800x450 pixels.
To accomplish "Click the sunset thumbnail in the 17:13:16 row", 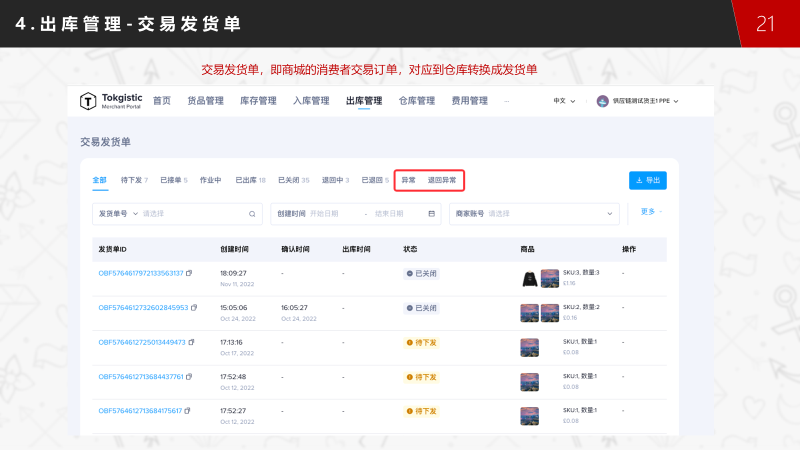I will [x=530, y=347].
